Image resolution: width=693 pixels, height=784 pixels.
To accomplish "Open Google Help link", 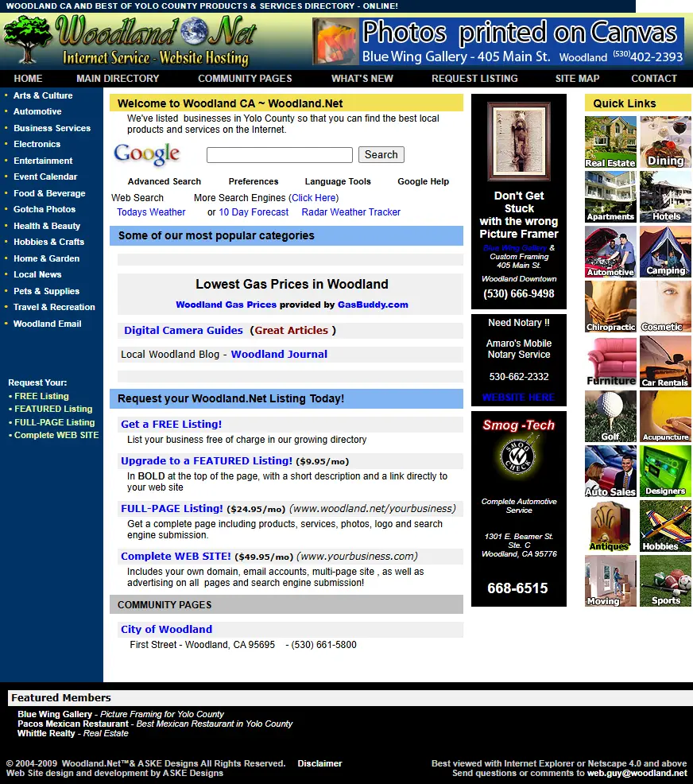I will (424, 181).
